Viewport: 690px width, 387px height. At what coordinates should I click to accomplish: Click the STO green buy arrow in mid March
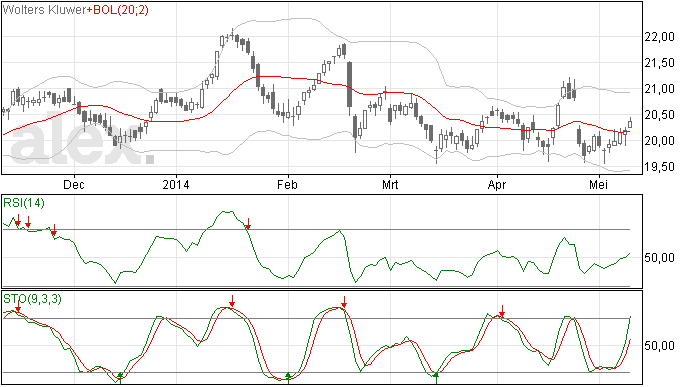click(436, 378)
